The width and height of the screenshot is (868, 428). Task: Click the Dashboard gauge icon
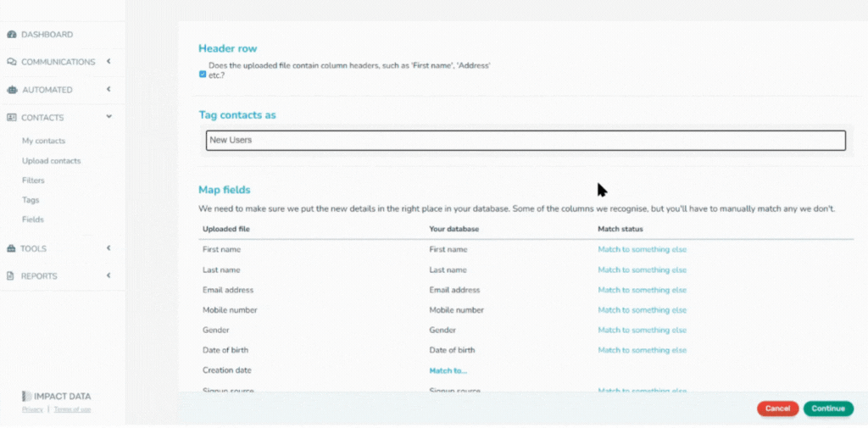[12, 35]
